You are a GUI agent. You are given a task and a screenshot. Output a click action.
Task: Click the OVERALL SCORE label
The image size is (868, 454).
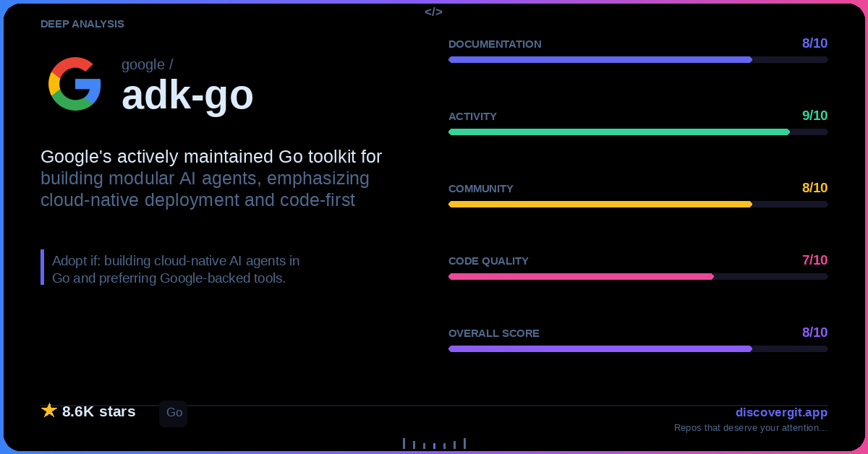coord(494,333)
